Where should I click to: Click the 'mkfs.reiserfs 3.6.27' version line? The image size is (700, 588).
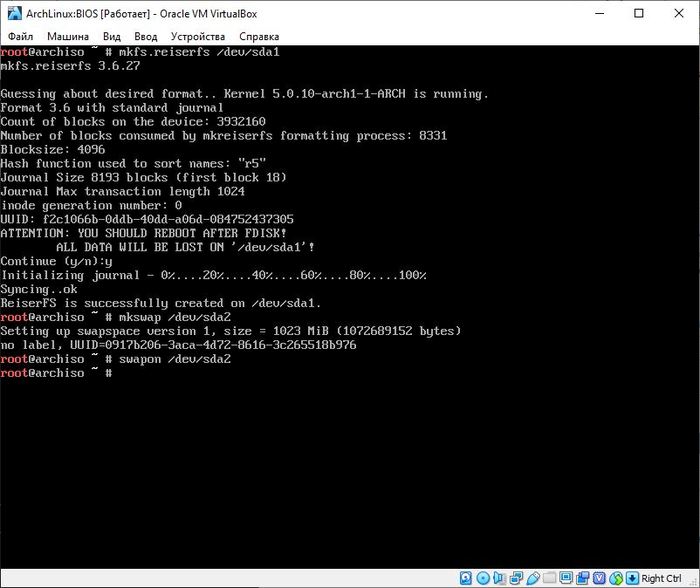(70, 66)
